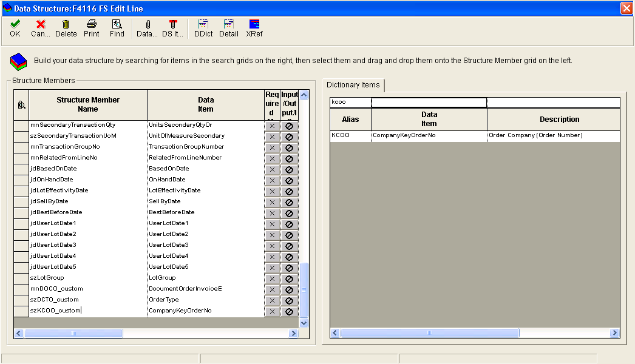Click the Alias column header
635x364 pixels.
[350, 120]
